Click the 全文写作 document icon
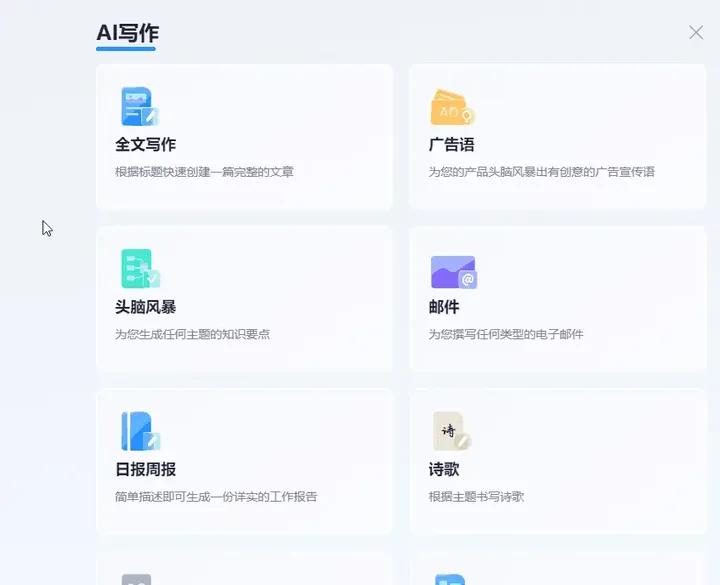This screenshot has height=585, width=720. point(140,107)
